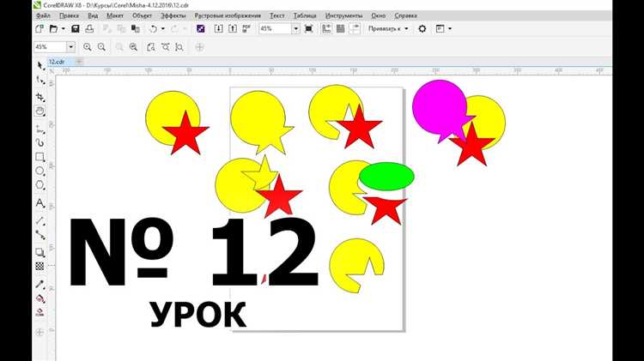Select the Transparency checkerboard tool
644x361 pixels.
(x=39, y=266)
